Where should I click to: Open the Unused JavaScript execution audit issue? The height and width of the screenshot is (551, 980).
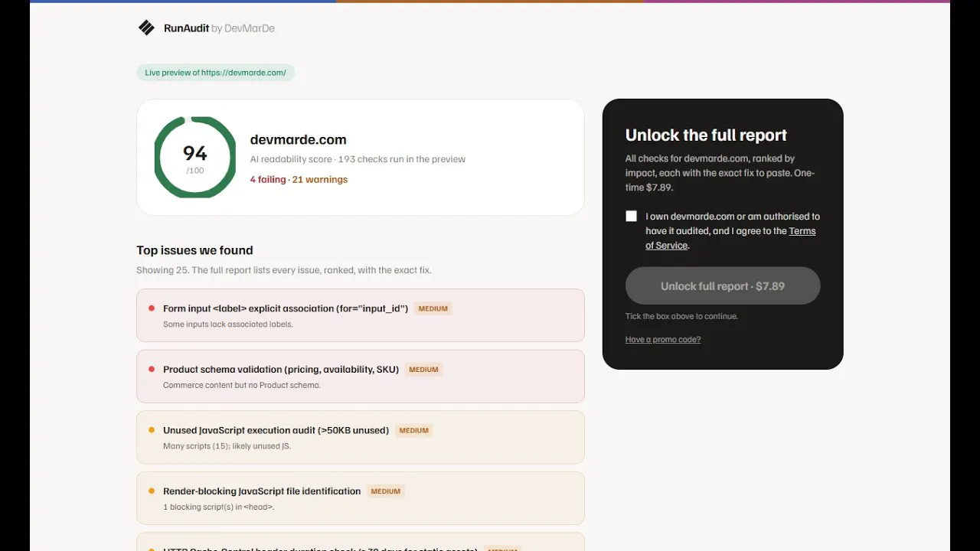point(361,437)
